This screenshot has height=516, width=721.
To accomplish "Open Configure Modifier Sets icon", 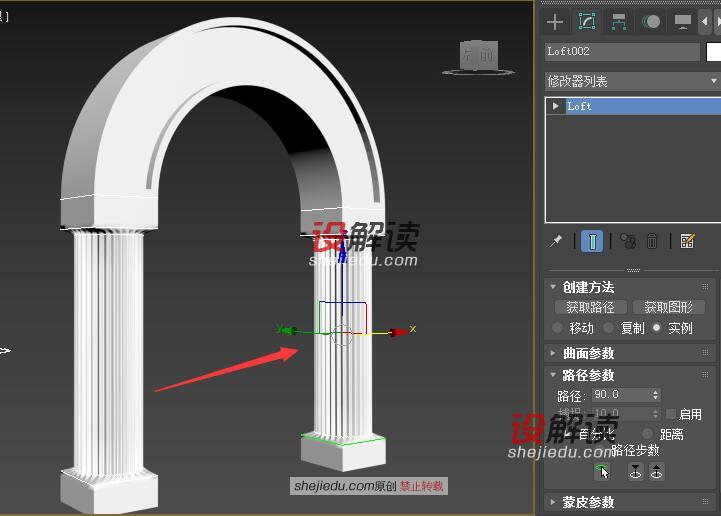I will 687,241.
